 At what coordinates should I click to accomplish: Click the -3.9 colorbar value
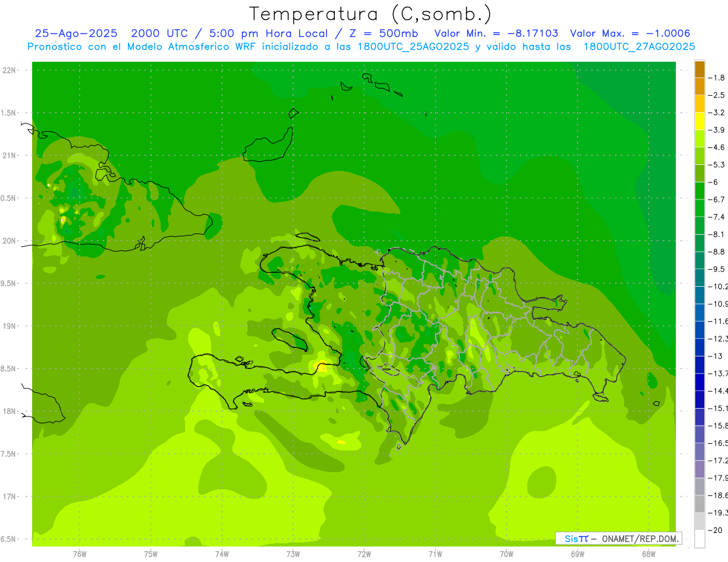point(717,130)
